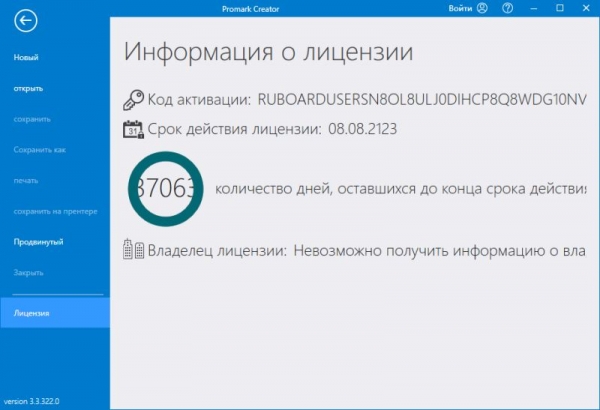Open help via the question mark icon

(x=507, y=8)
